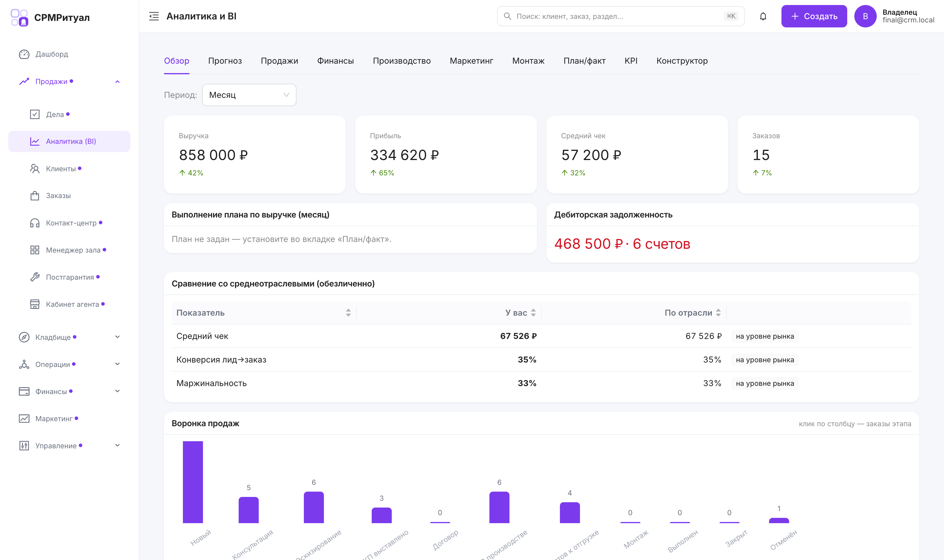Click the Кладбище compass icon
Image resolution: width=944 pixels, height=560 pixels.
tap(24, 337)
